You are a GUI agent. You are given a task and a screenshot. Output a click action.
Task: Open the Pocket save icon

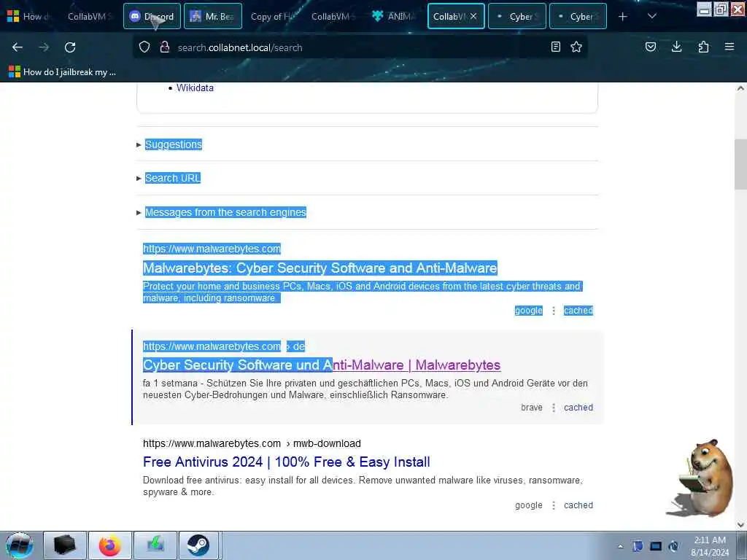[651, 47]
